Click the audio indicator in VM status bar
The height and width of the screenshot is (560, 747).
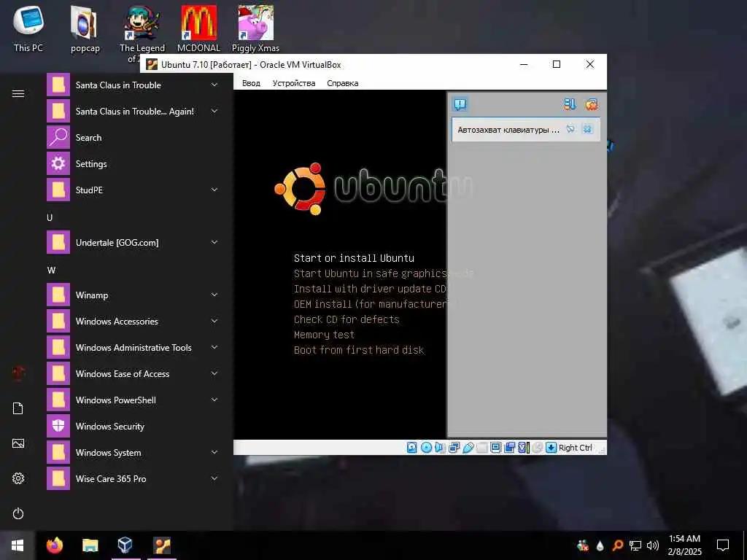click(439, 448)
